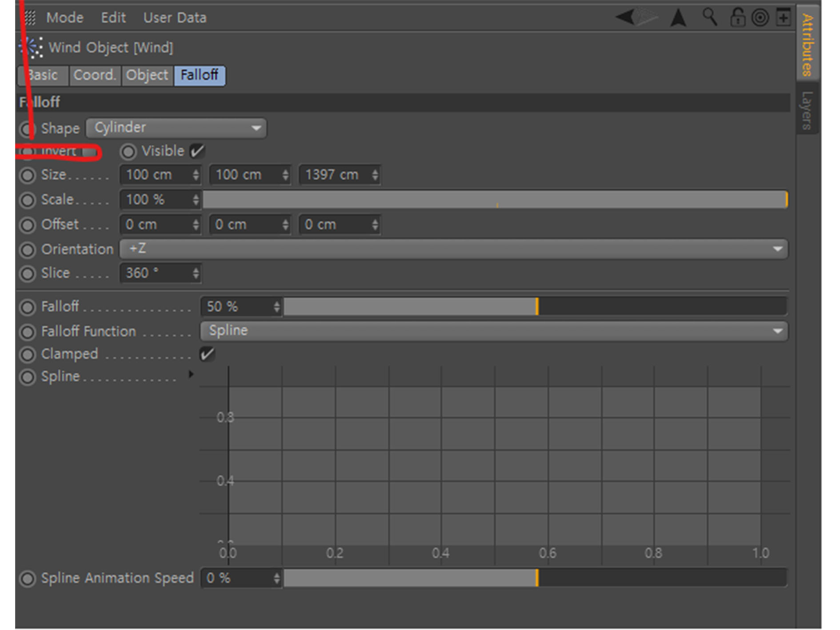Viewport: 840px width, 630px height.
Task: Open new Attribute Manager plus icon
Action: (x=784, y=18)
